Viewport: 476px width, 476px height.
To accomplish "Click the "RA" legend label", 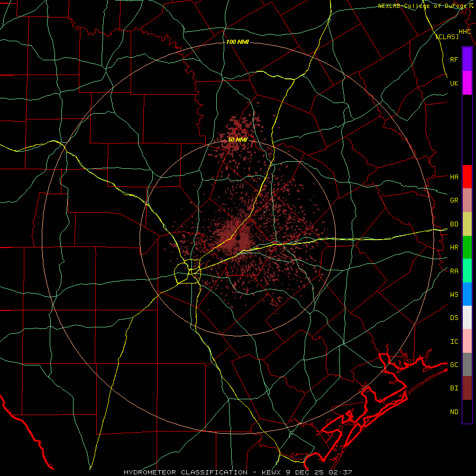I will 454,271.
